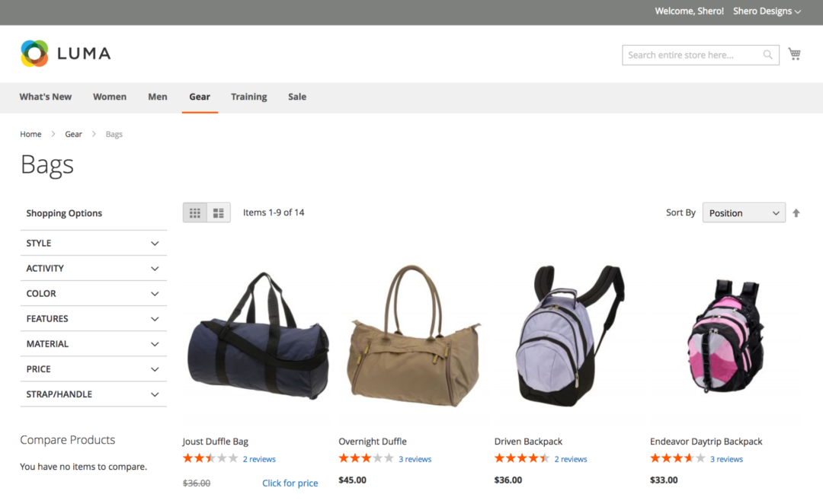Expand the COLOR filter
Viewport: 823px width, 504px height.
click(x=93, y=293)
